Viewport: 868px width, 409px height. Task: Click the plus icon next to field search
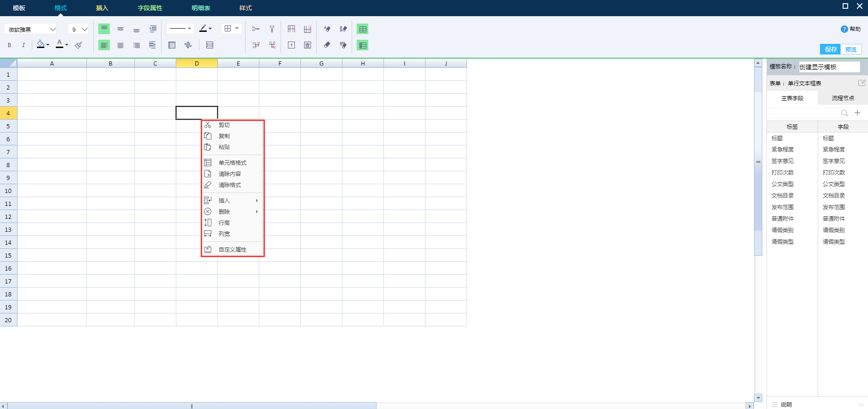857,113
